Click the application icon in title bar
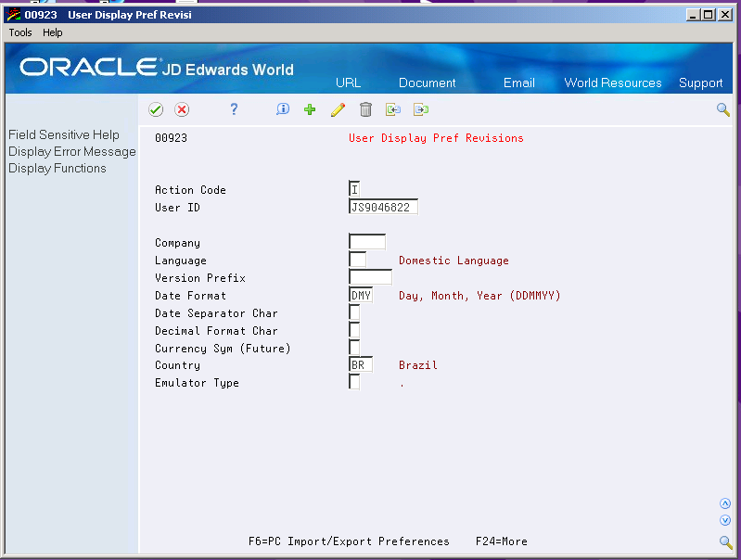Image resolution: width=741 pixels, height=560 pixels. [14, 15]
